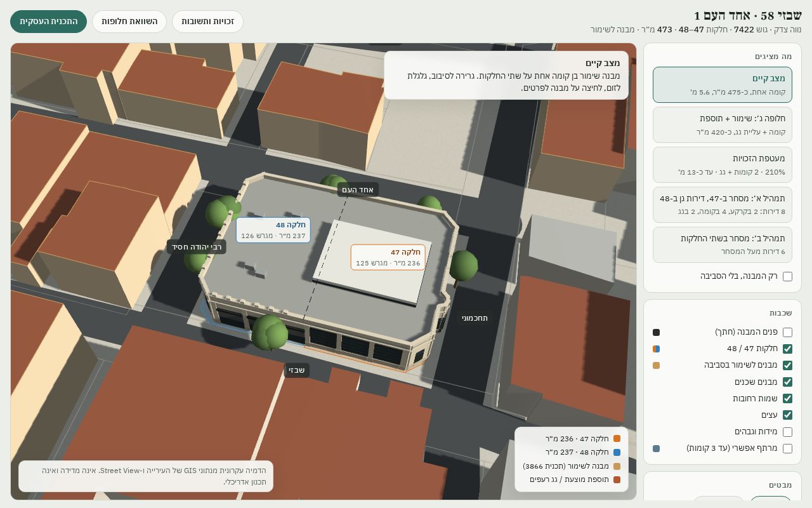The image size is (812, 508).
Task: Toggle the מבנים לשימור בסביבה layer
Action: pyautogui.click(x=787, y=365)
